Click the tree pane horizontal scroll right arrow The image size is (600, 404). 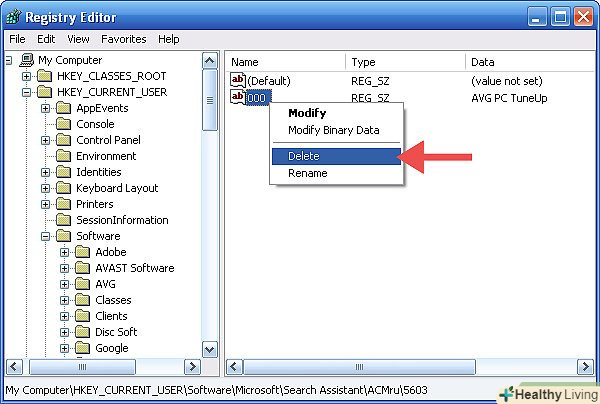click(192, 367)
